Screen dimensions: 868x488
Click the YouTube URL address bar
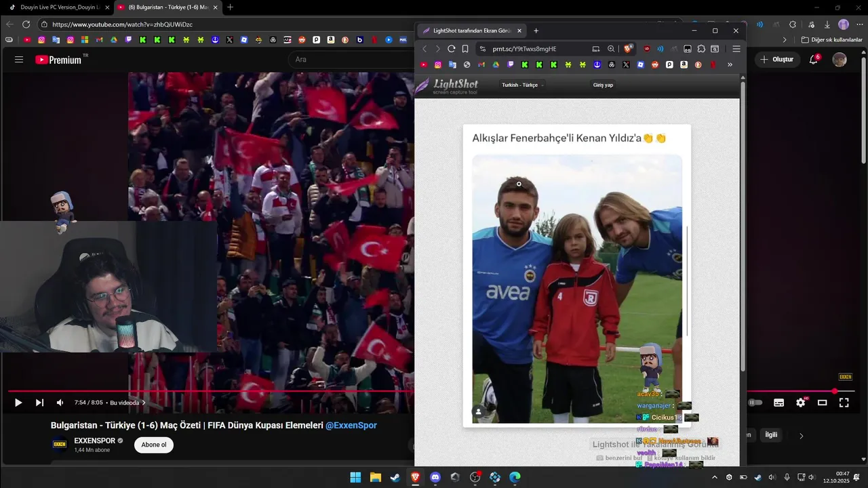tap(224, 24)
